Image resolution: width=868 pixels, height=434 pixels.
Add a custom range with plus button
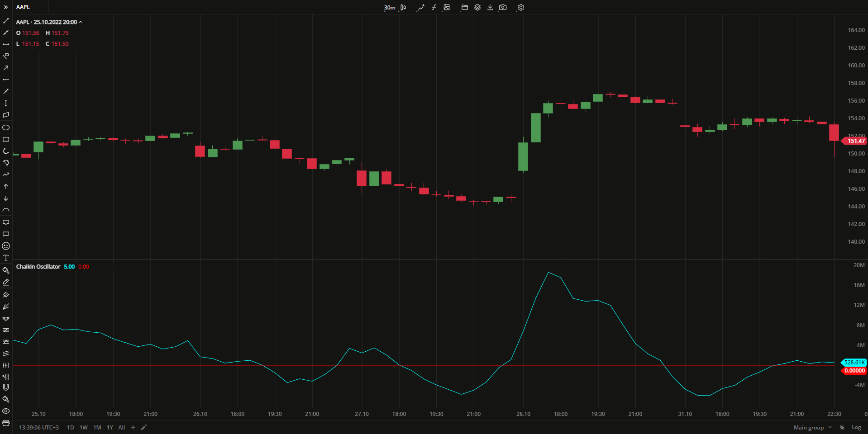(133, 427)
